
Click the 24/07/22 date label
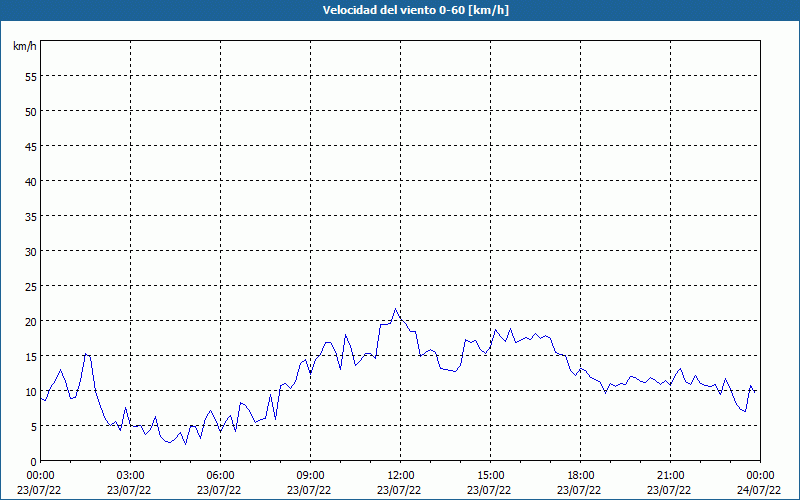pyautogui.click(x=759, y=490)
